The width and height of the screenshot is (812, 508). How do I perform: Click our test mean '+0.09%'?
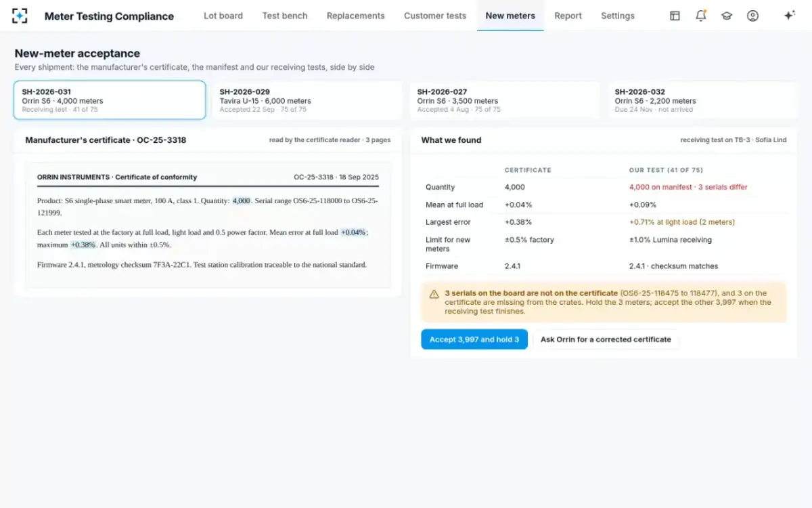(643, 205)
